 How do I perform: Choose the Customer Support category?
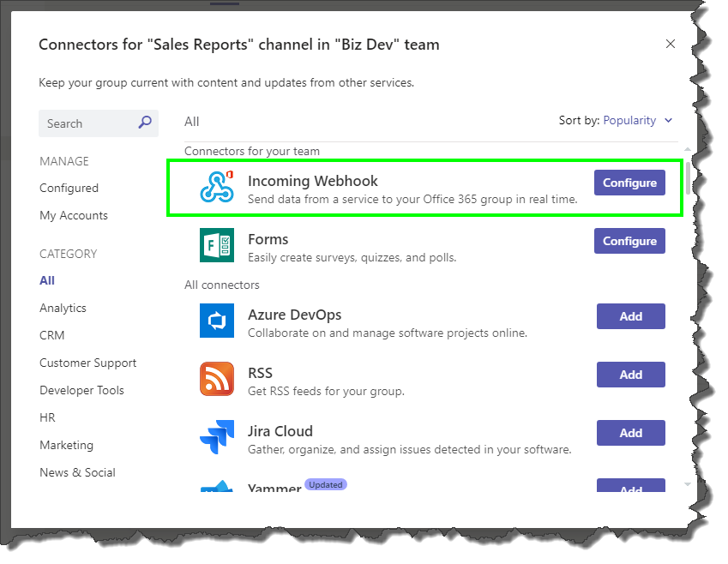(x=87, y=363)
